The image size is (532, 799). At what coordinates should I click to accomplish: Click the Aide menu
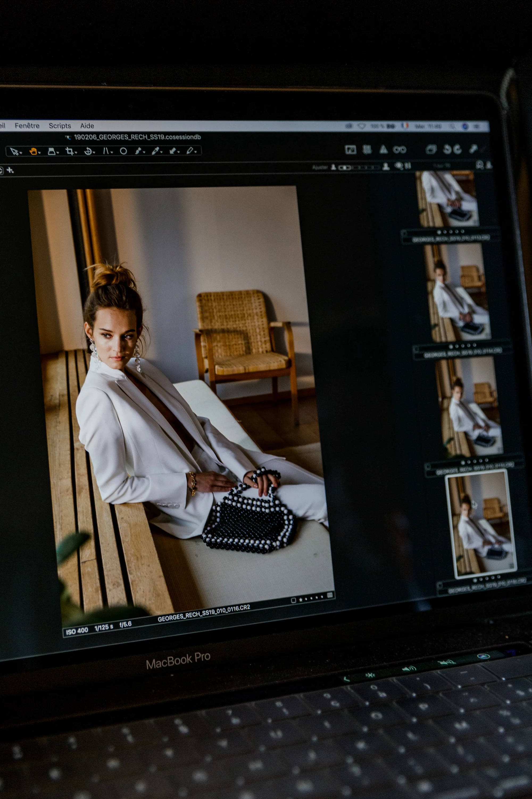click(x=87, y=126)
